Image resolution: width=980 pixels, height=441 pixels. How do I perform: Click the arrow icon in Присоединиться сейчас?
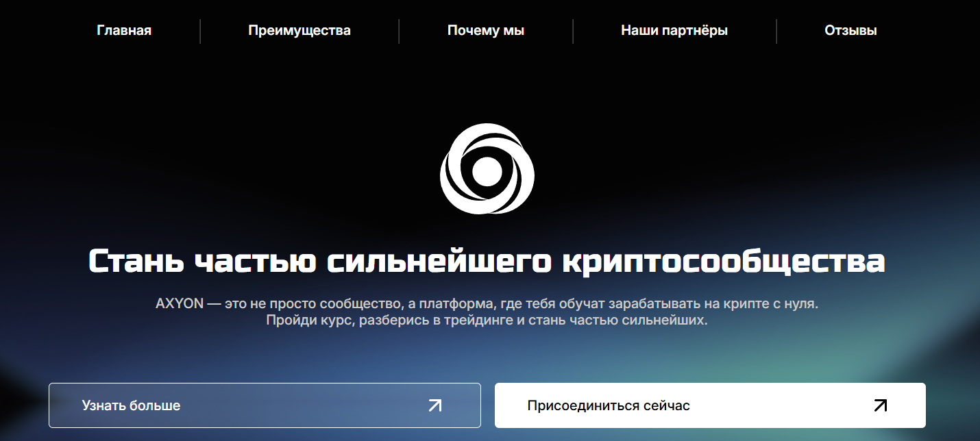pos(881,405)
